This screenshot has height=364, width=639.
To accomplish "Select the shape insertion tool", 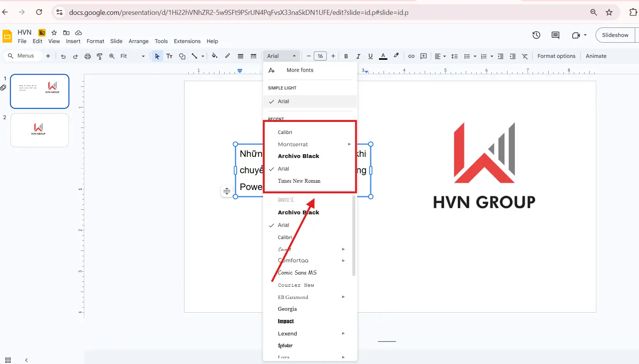I will click(182, 56).
